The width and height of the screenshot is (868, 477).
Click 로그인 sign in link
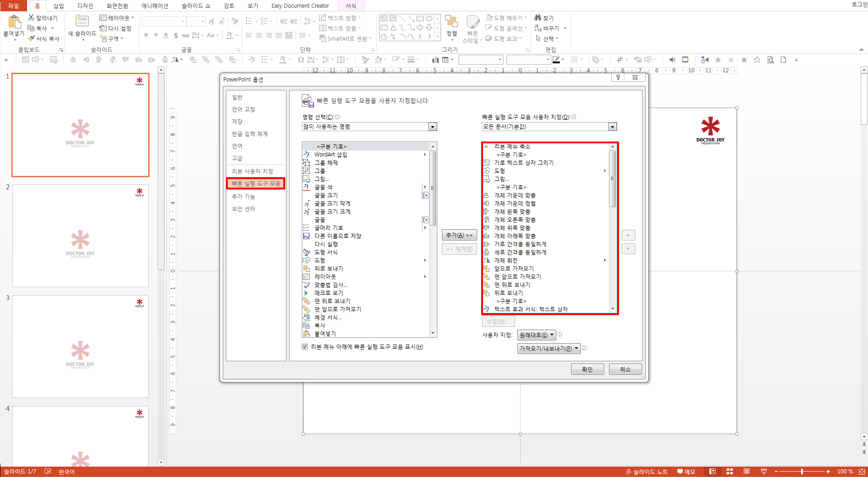coord(859,5)
